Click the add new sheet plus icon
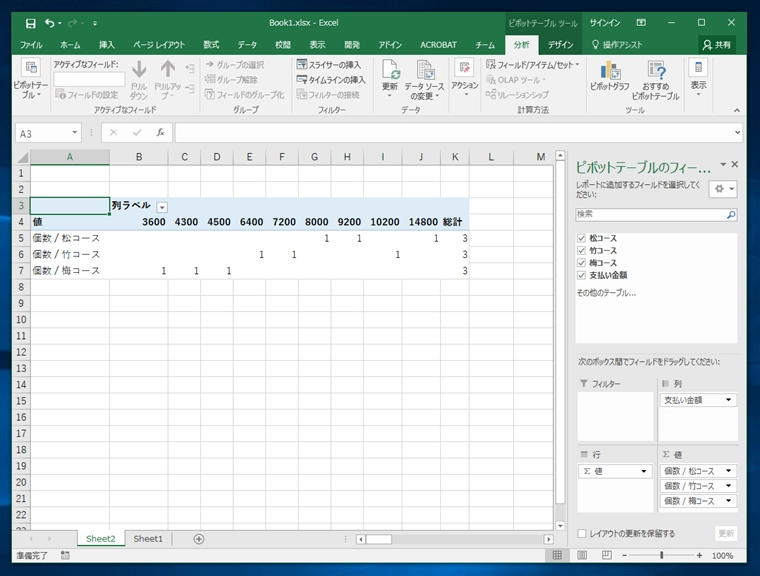Screen dimensions: 760x576 [199, 539]
